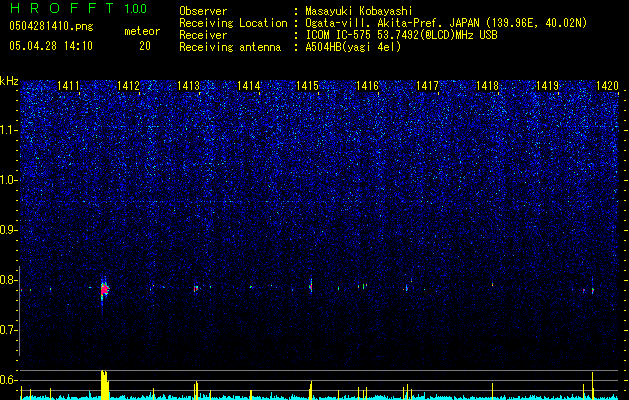The width and height of the screenshot is (629, 400).
Task: Click the timestamp 05.04.28 14:10
Action: [51, 46]
